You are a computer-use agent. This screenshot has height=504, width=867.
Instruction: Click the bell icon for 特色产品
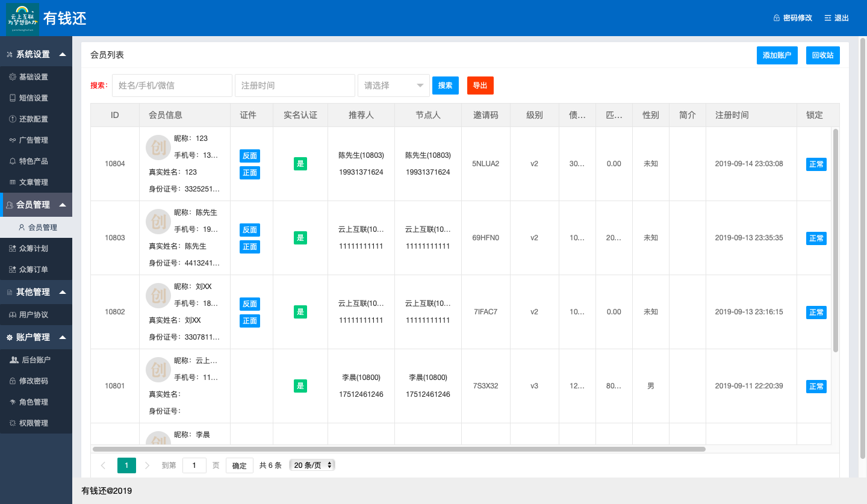[x=13, y=161]
